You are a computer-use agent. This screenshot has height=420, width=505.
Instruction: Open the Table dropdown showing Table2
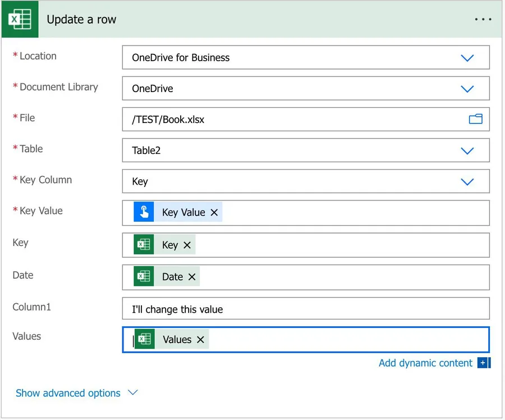(x=467, y=150)
